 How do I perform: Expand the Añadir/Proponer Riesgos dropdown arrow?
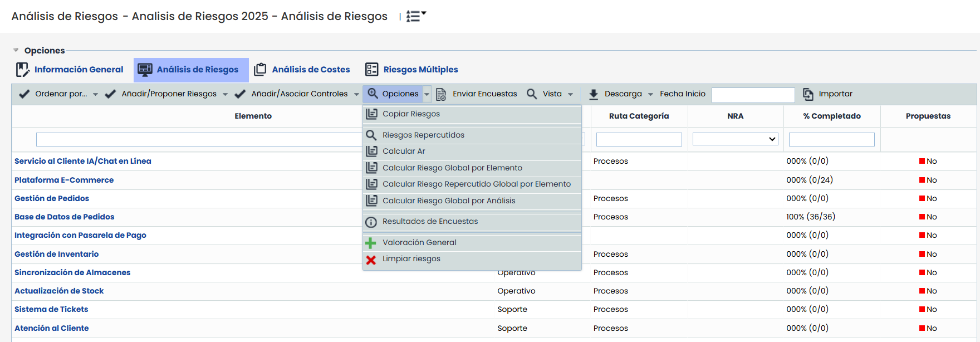(x=225, y=94)
